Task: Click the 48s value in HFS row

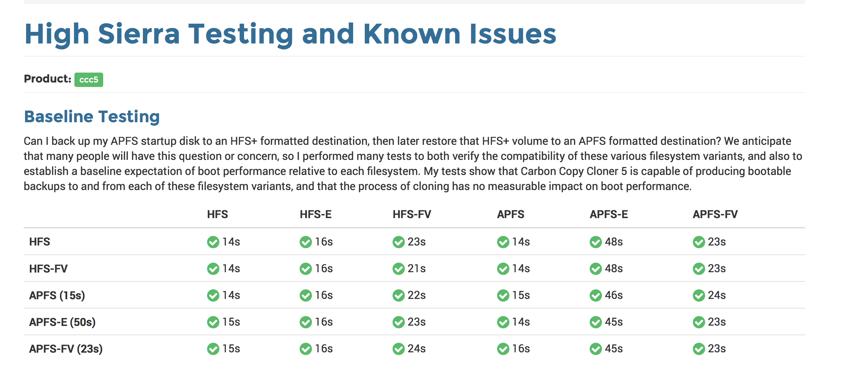Action: pos(614,242)
